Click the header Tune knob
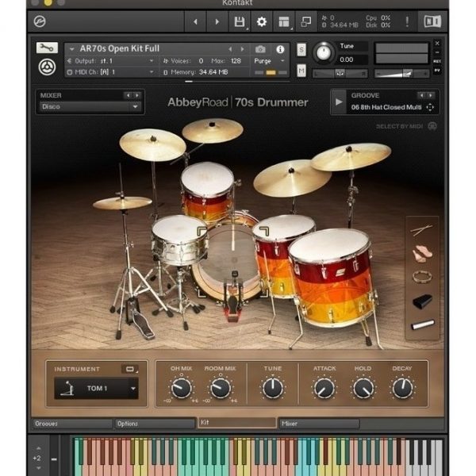This screenshot has width=476, height=476. [324, 52]
